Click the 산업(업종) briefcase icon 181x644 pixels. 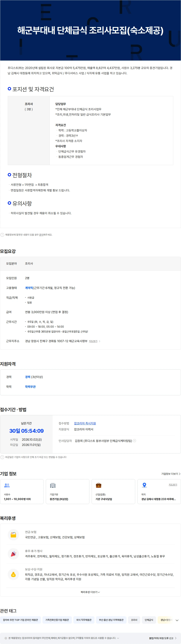pyautogui.click(x=98, y=486)
